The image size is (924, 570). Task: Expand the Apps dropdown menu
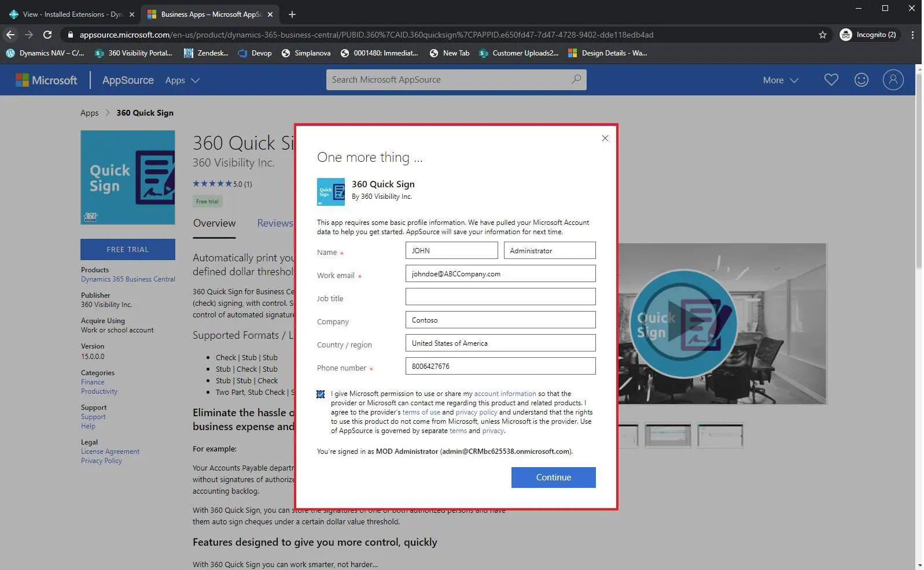click(182, 80)
